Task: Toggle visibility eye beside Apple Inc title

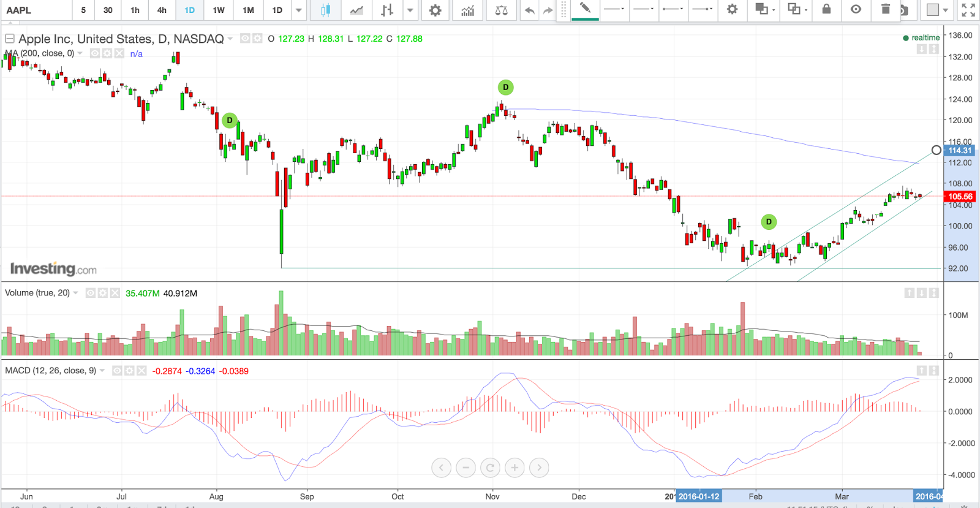Action: click(x=245, y=39)
